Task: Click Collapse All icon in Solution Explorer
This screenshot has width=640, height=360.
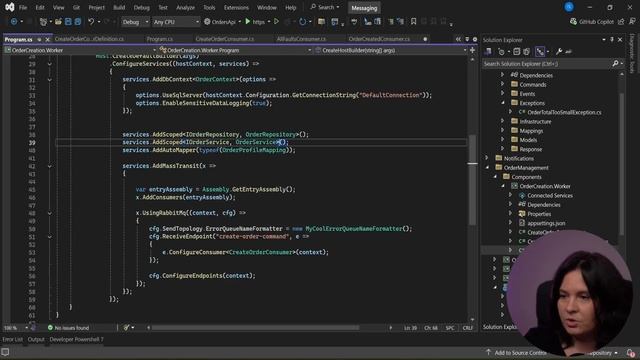Action: click(517, 51)
